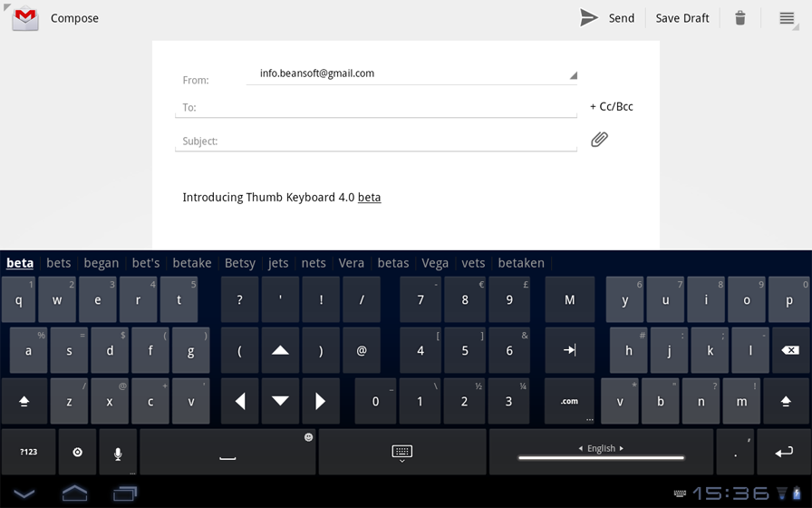This screenshot has width=812, height=508.
Task: Tap the slash key
Action: [362, 299]
